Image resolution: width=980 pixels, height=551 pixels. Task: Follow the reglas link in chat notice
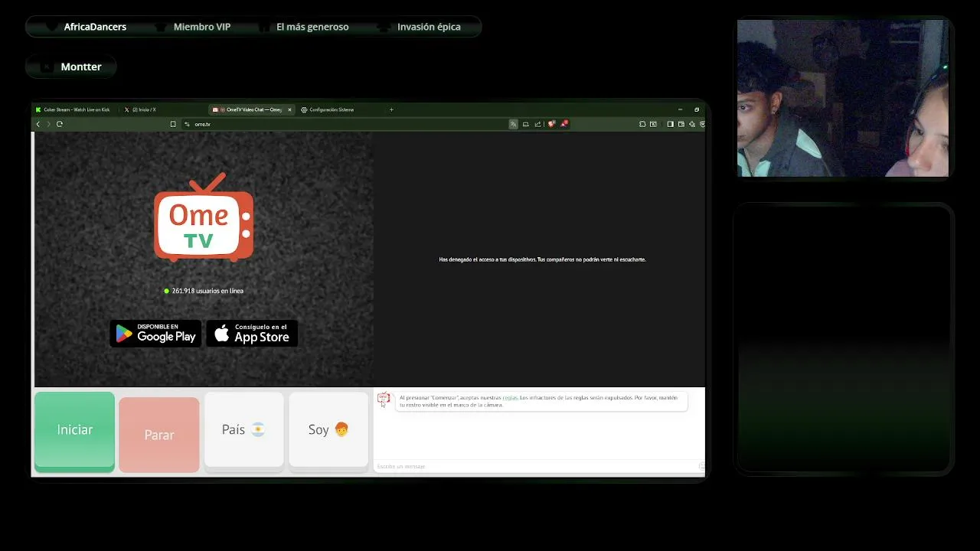pos(510,398)
